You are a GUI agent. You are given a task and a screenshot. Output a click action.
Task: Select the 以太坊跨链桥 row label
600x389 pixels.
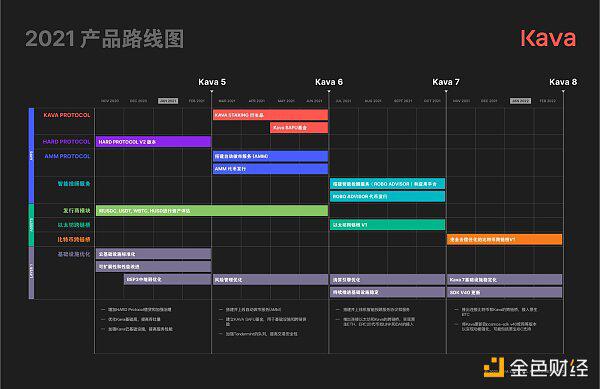point(74,225)
